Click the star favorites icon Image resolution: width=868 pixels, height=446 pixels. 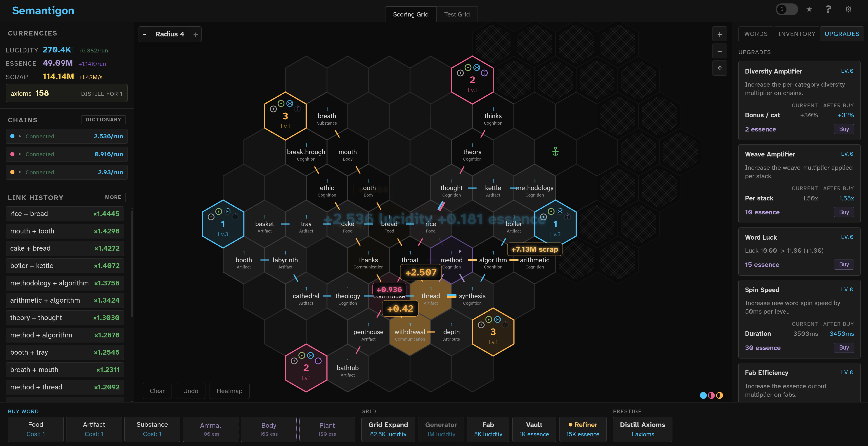click(x=809, y=9)
